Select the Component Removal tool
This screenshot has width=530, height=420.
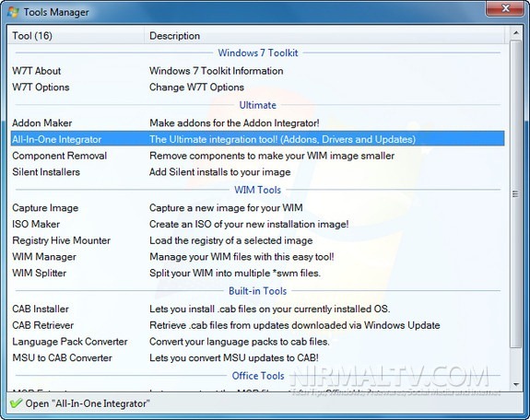pos(60,156)
